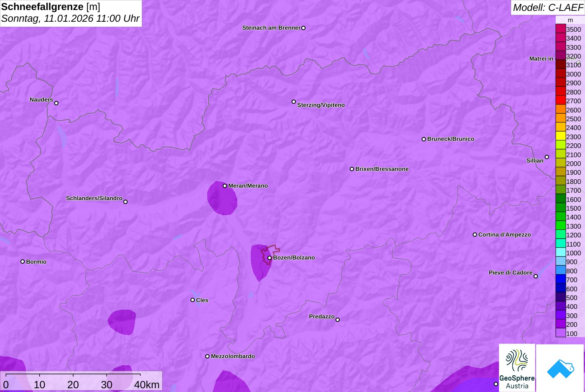Click the GeoSphere Austria logo
585x392 pixels.
click(517, 368)
